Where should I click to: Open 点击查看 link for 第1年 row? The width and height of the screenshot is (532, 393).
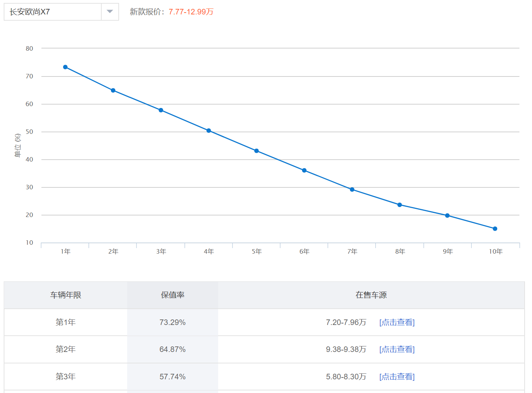point(397,322)
